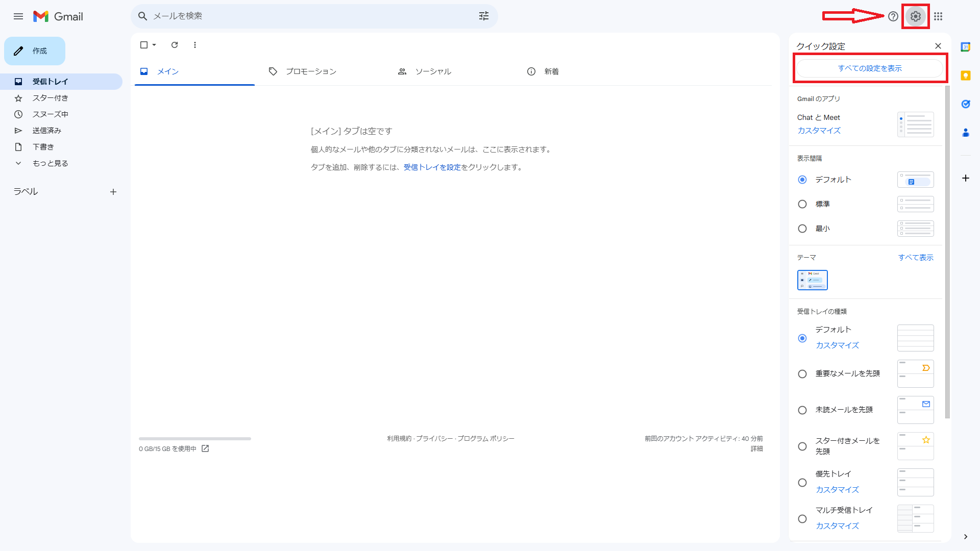This screenshot has height=551, width=980.
Task: Open Google Keep notes in the side panel
Action: pos(966,76)
